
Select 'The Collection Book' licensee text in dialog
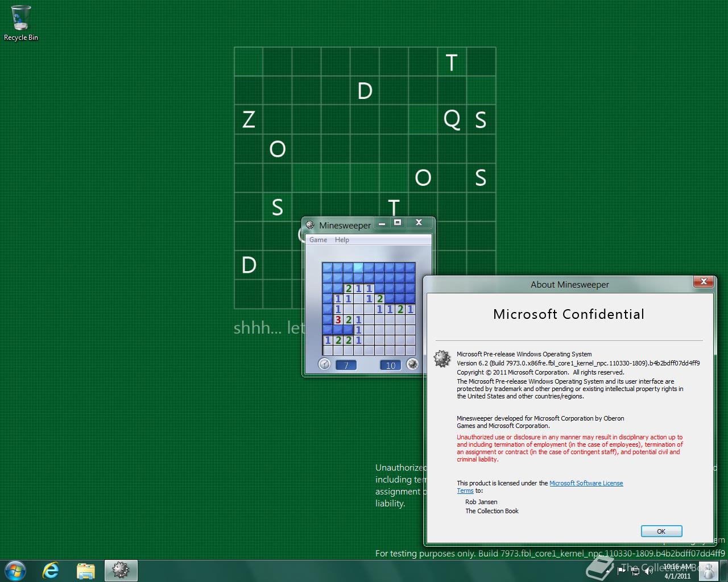(492, 511)
